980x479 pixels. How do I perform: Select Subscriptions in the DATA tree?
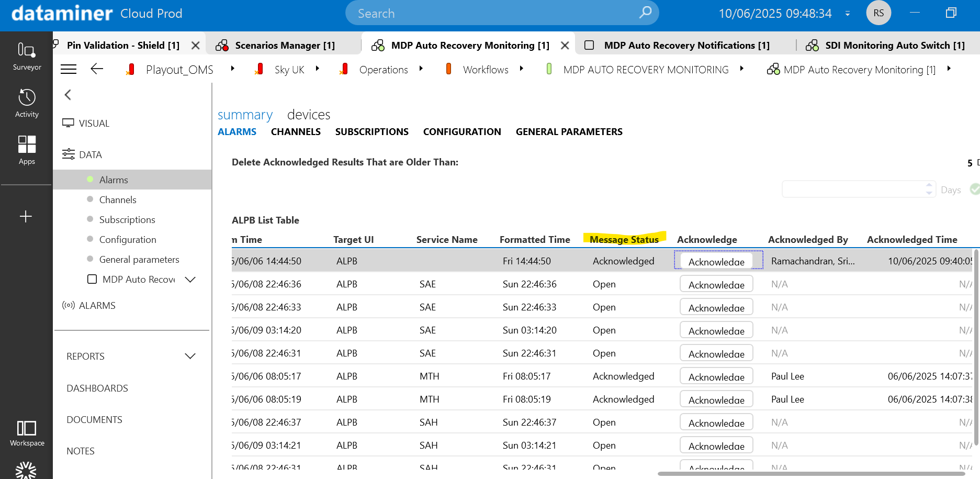point(127,220)
